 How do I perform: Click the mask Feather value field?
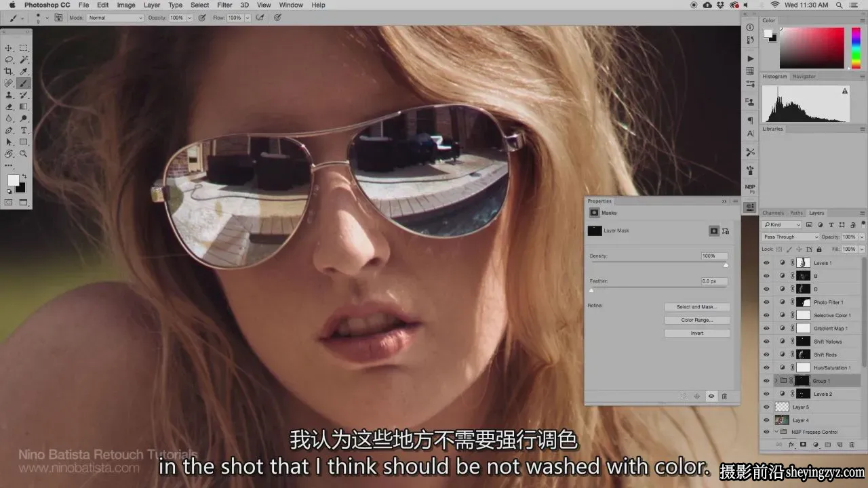(x=714, y=281)
